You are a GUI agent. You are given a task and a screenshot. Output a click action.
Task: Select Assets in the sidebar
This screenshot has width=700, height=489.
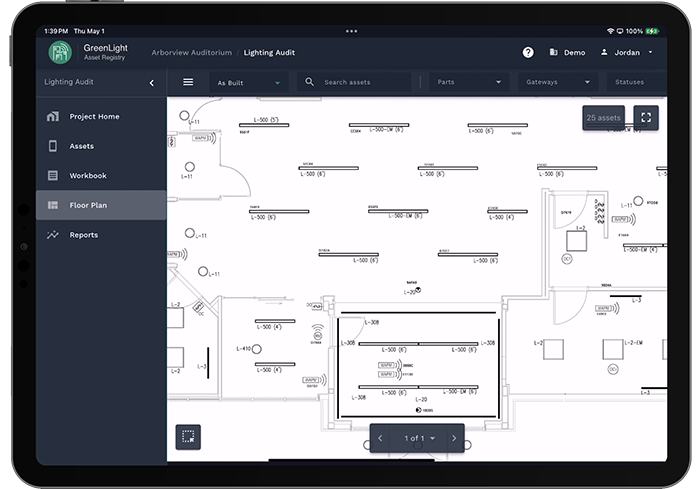[x=81, y=146]
